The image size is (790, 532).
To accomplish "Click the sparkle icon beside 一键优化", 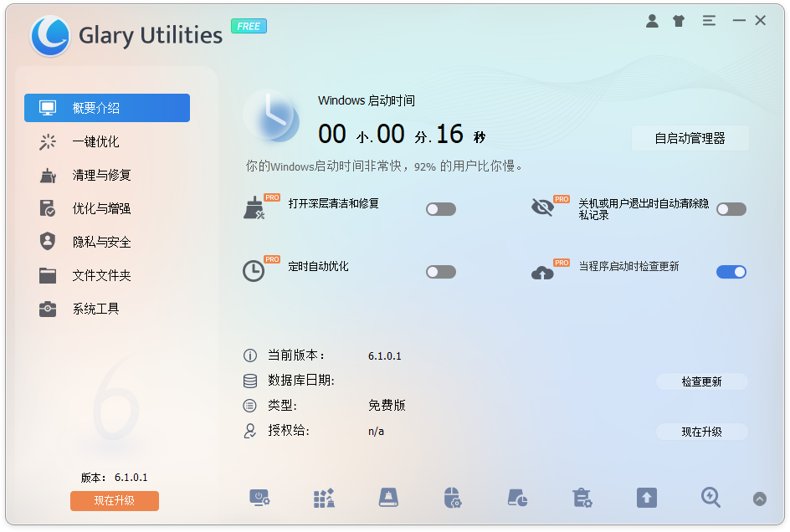I will (48, 141).
